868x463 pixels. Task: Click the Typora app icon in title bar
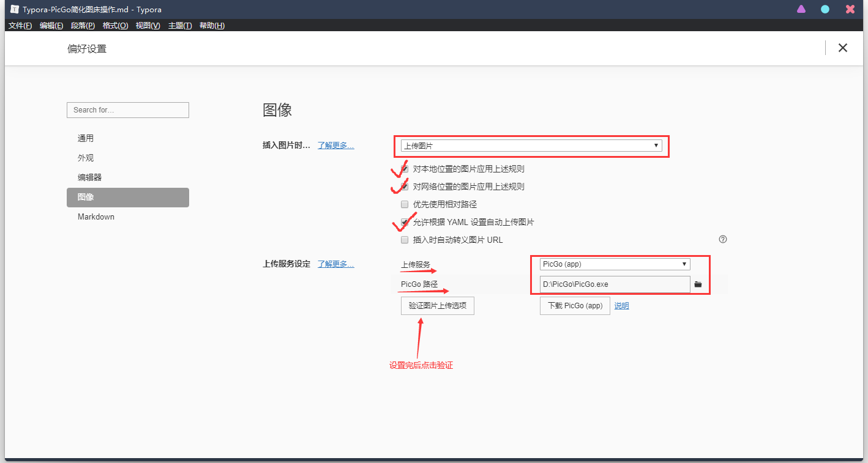point(15,9)
